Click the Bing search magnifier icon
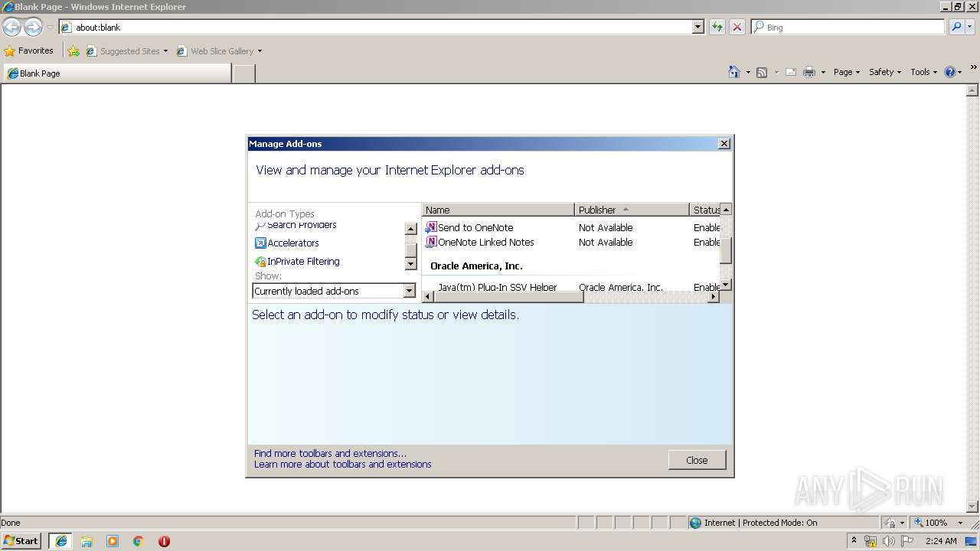Image resolution: width=980 pixels, height=551 pixels. pos(956,27)
